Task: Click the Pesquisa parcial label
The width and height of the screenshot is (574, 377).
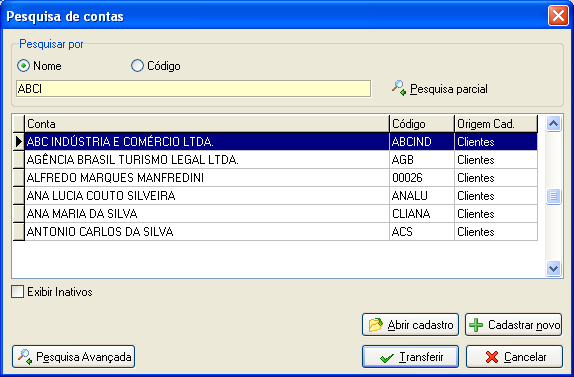Action: pos(448,89)
